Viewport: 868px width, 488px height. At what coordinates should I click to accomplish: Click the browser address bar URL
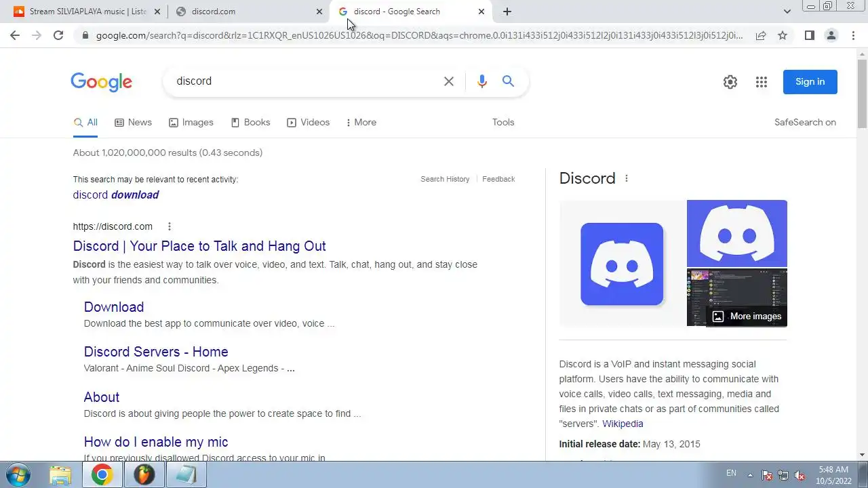point(419,35)
